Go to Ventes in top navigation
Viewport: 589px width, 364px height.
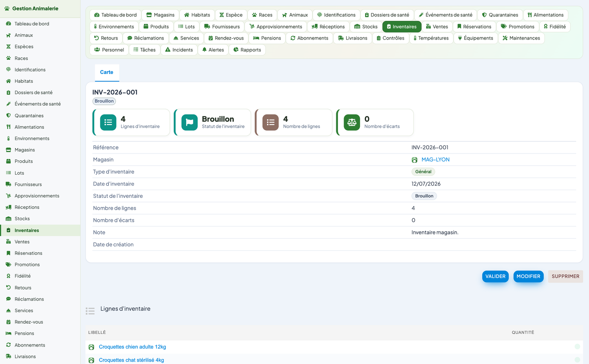[437, 26]
